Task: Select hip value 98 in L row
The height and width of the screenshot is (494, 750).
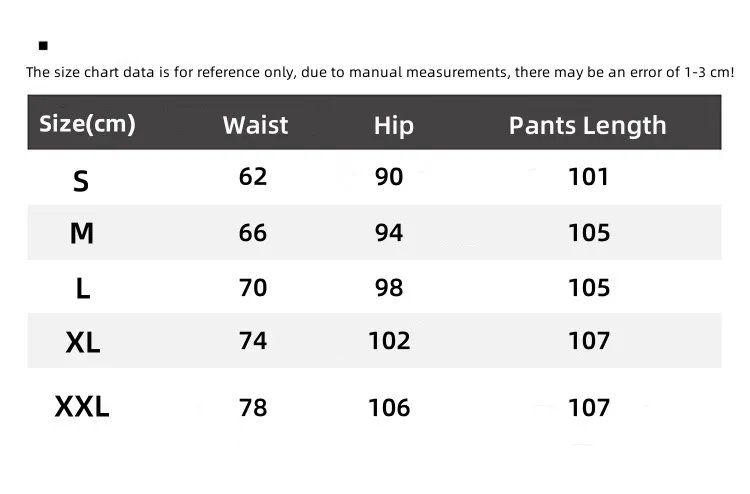Action: [x=389, y=288]
